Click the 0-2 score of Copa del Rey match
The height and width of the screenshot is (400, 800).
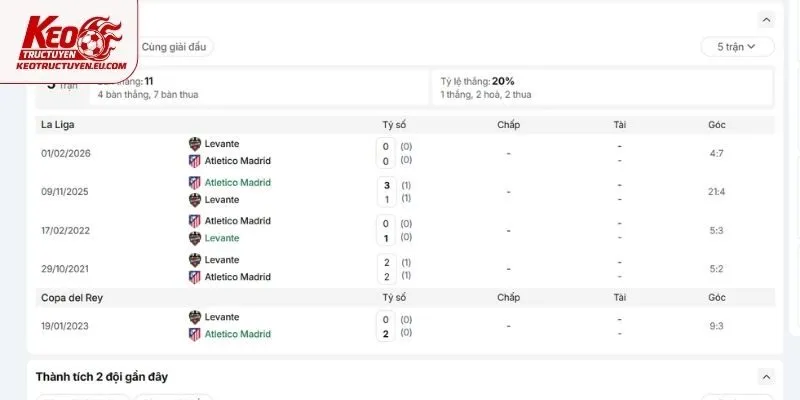(x=386, y=327)
